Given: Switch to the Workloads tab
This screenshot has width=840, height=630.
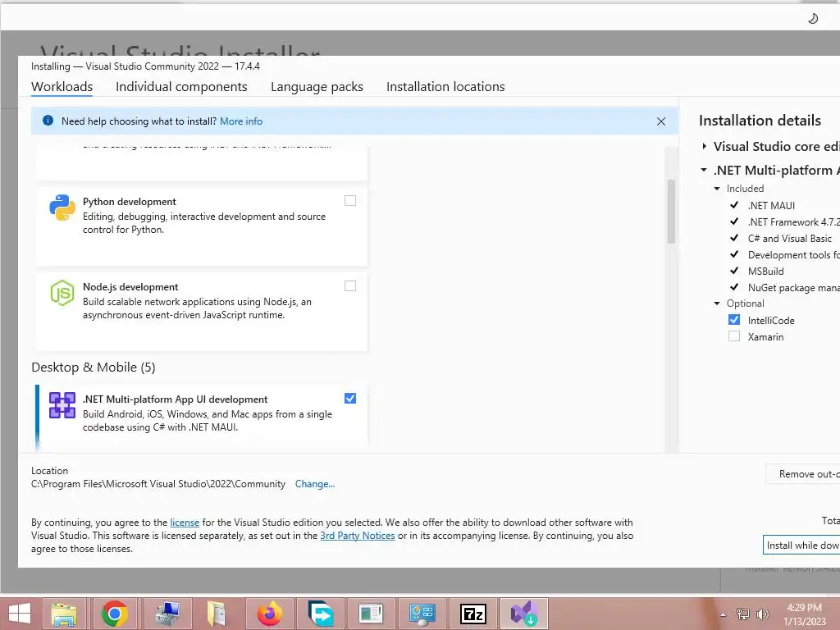Looking at the screenshot, I should click(62, 87).
